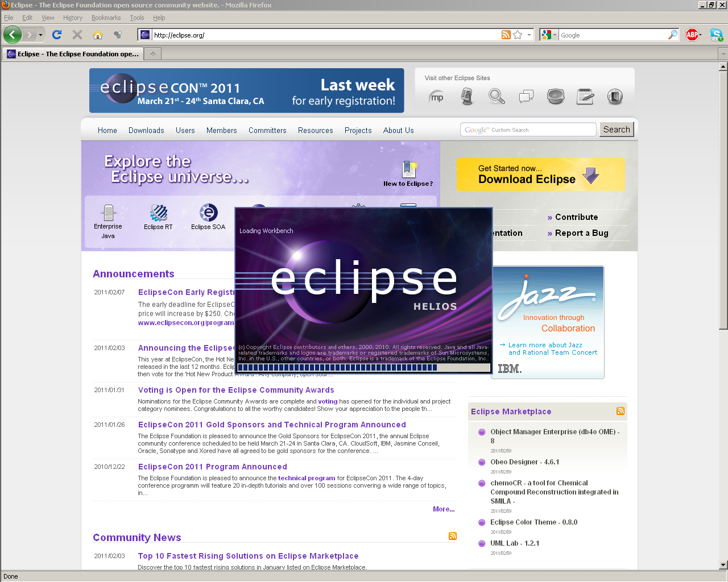The width and height of the screenshot is (728, 582).
Task: Bookmark this page with the star icon
Action: pyautogui.click(x=518, y=35)
